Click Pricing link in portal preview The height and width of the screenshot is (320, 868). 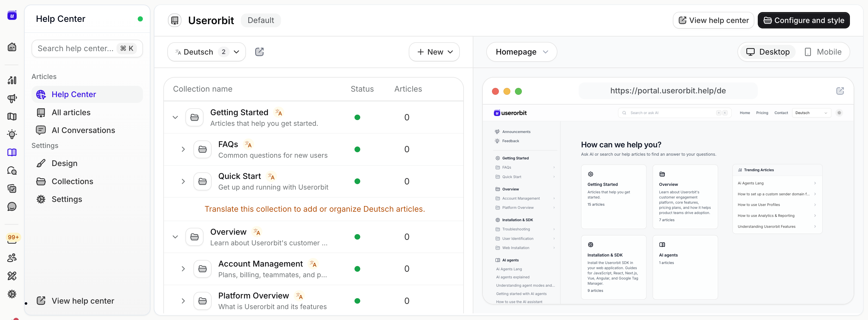762,113
